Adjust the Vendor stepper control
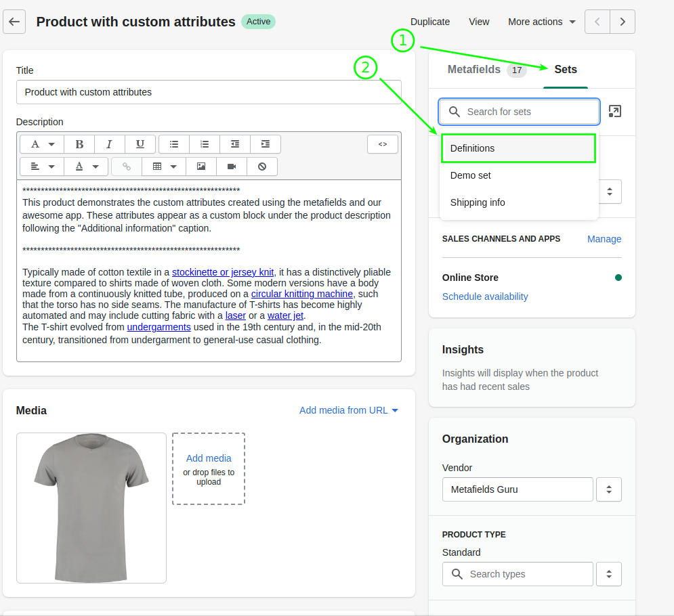This screenshot has height=616, width=674. click(x=608, y=489)
